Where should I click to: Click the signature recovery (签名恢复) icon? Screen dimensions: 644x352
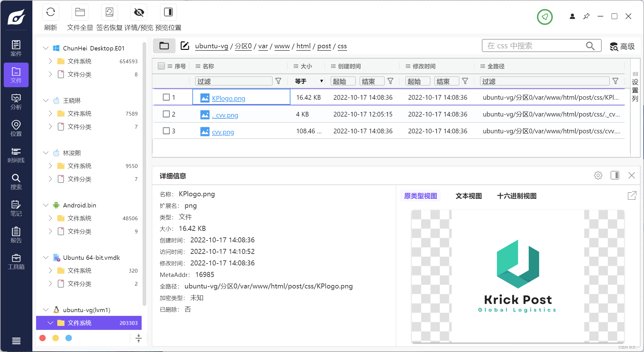pos(109,12)
